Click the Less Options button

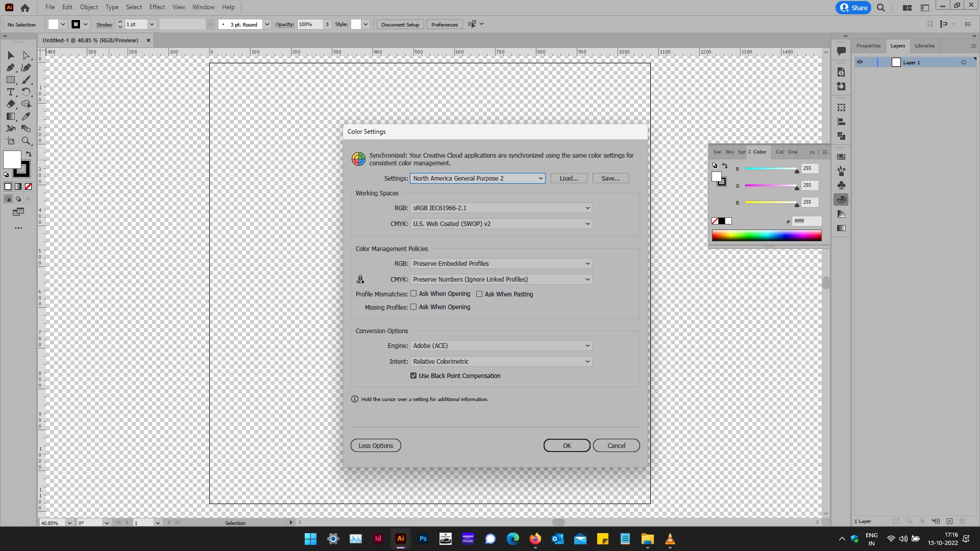point(376,445)
